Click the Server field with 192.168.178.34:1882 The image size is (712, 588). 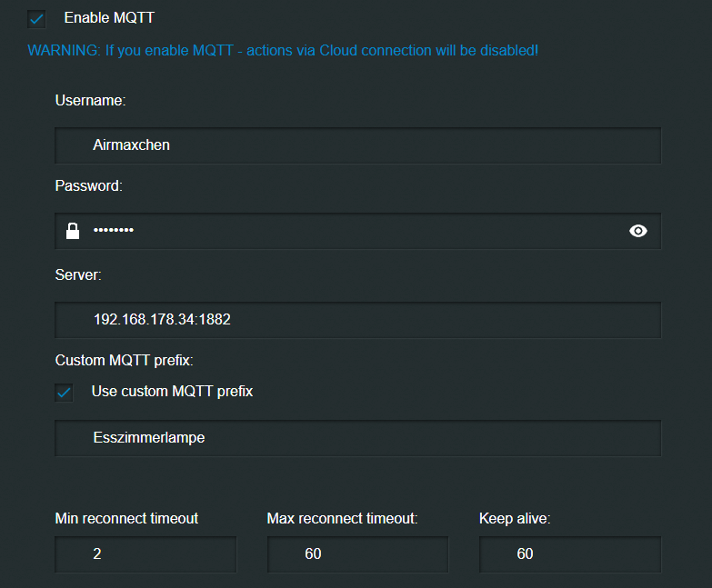(x=357, y=320)
